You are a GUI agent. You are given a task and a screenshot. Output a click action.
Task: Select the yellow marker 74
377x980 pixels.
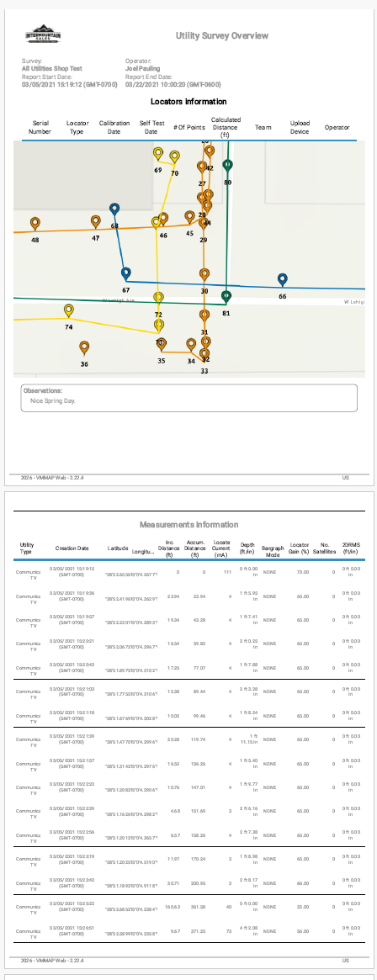69,311
